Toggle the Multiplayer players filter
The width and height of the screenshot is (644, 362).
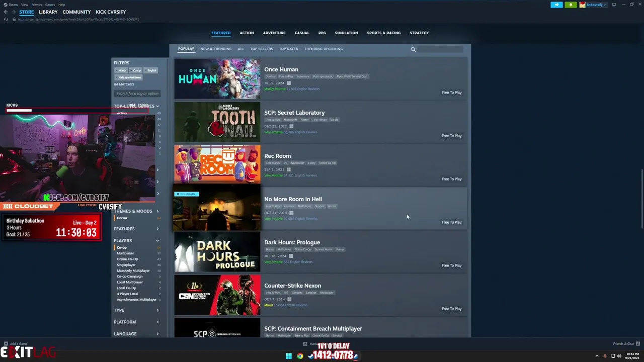coord(137,253)
